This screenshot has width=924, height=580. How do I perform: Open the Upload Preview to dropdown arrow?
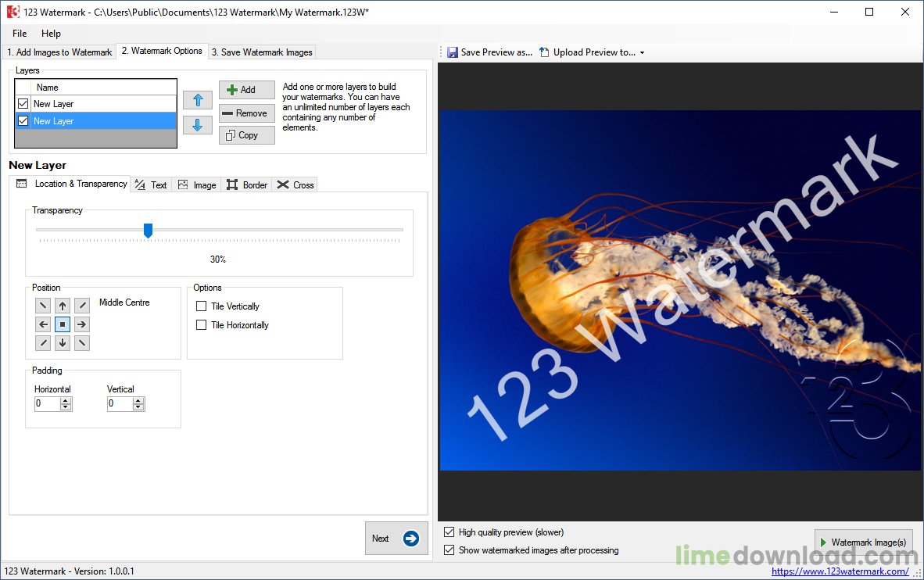point(642,53)
